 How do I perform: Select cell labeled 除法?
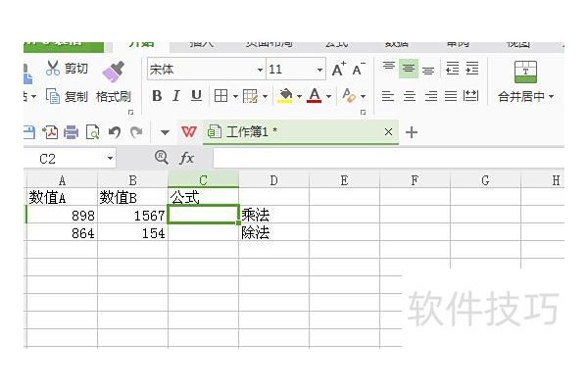pos(273,232)
